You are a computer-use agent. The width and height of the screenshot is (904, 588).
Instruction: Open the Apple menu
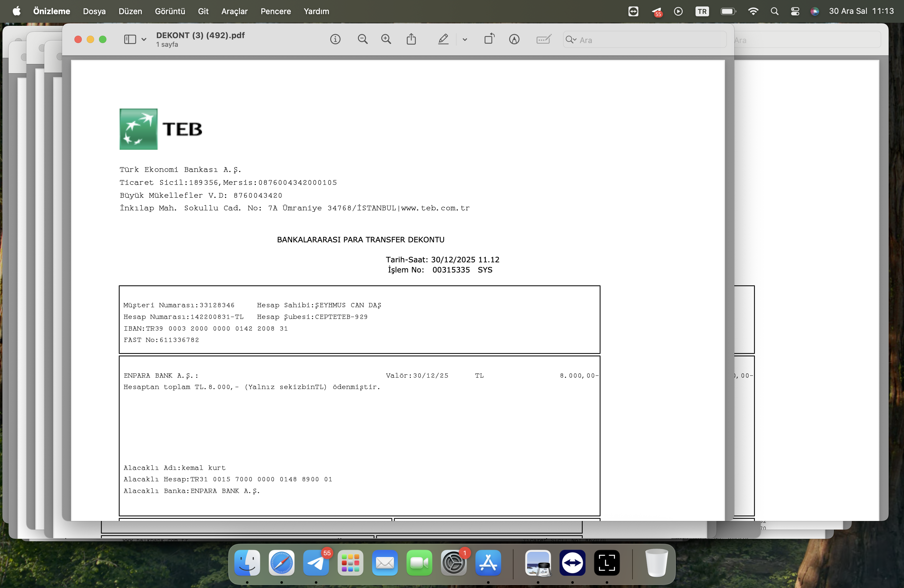pos(17,11)
